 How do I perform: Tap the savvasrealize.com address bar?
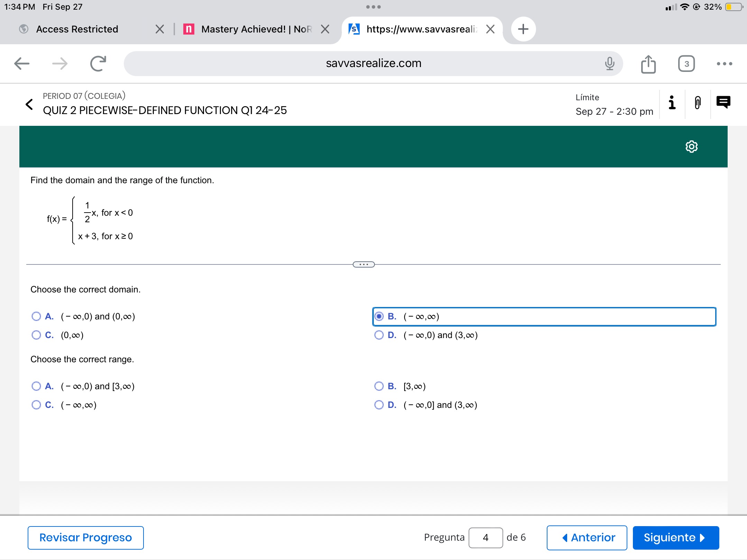(373, 64)
